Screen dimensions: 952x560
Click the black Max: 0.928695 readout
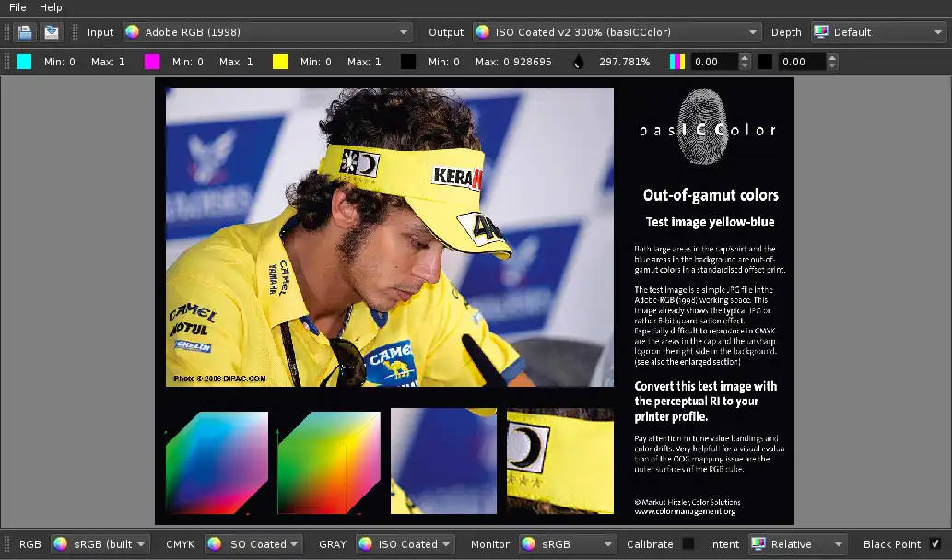click(x=513, y=62)
